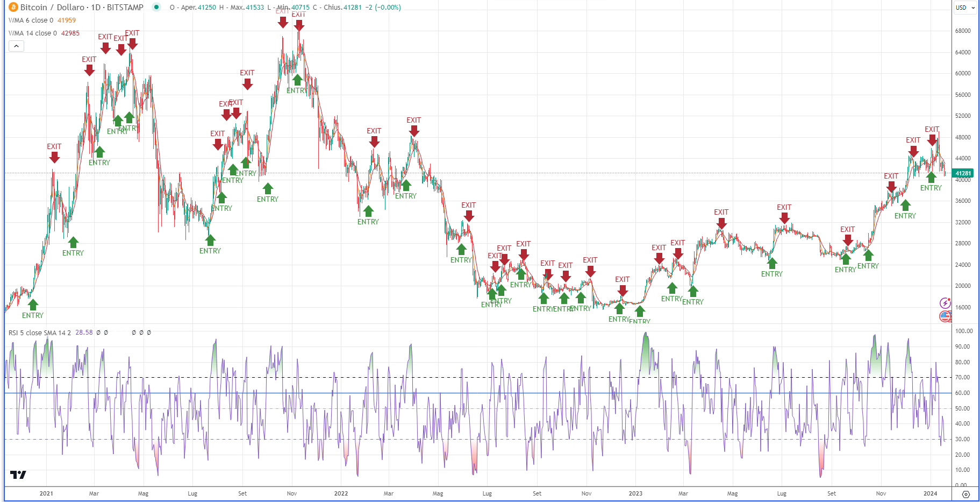Screen dimensions: 980x502
Task: Click the emoji sentiment icon below the lightning bolt
Action: [x=945, y=316]
